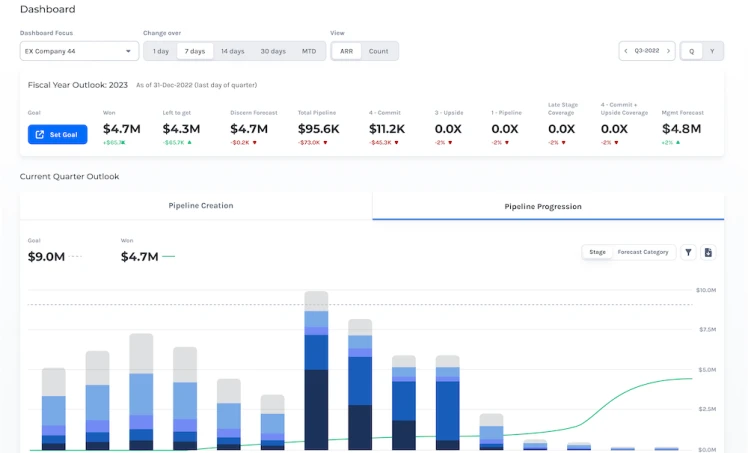Select the Pipeline Progression tab

coord(543,206)
